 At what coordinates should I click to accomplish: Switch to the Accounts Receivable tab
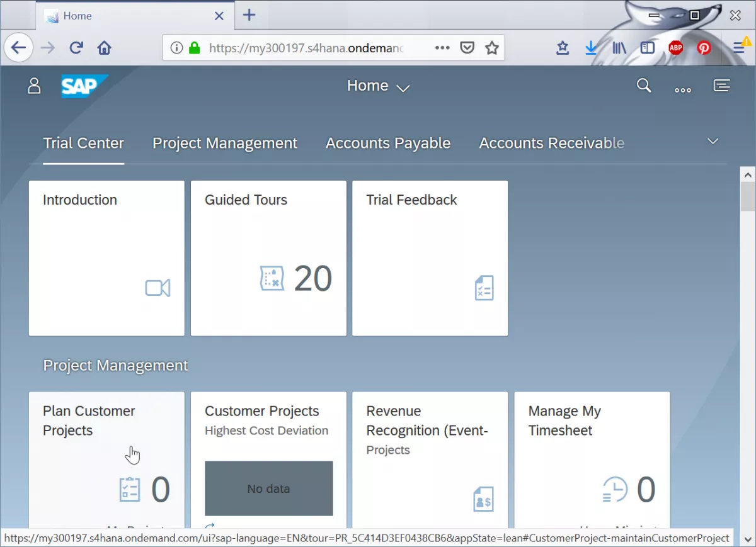[x=552, y=143]
